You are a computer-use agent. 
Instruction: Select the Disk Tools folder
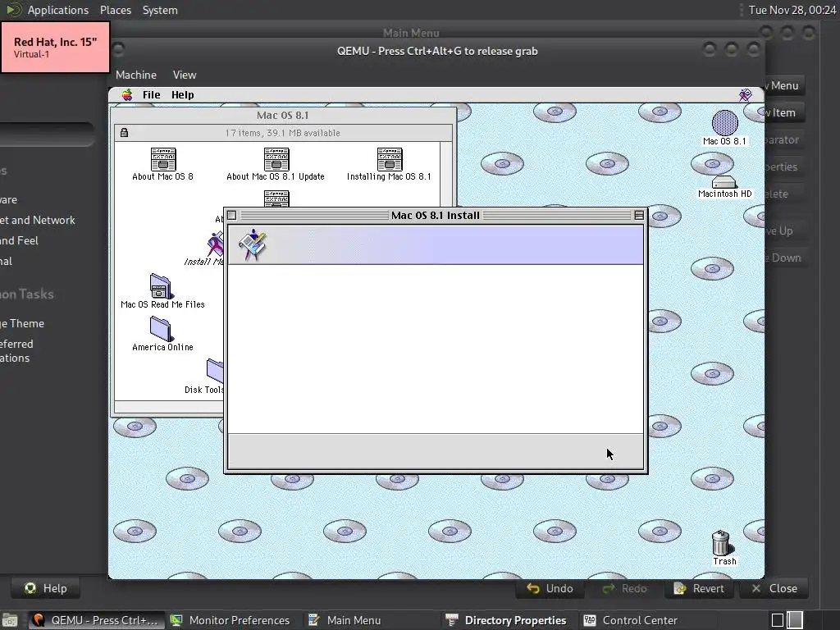coord(215,371)
